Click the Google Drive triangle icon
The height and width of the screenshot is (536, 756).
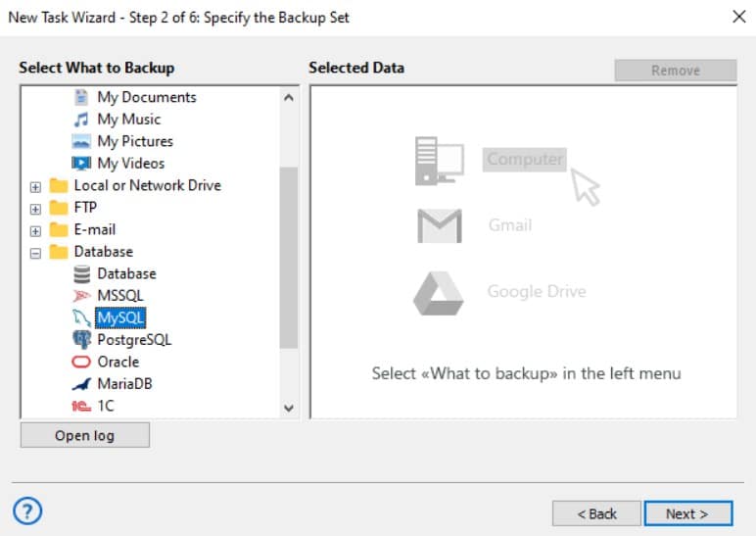439,293
